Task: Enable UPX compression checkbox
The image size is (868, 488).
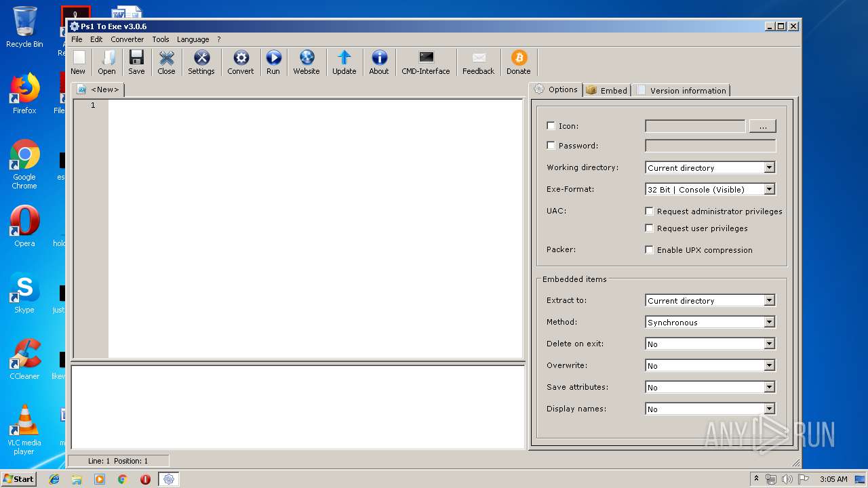Action: click(649, 250)
